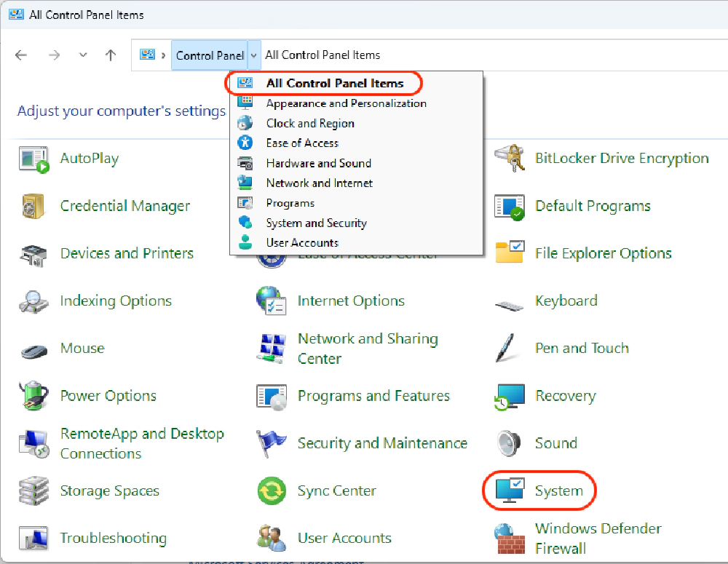Viewport: 728px width, 564px height.
Task: Open the Keyboard link
Action: click(566, 301)
